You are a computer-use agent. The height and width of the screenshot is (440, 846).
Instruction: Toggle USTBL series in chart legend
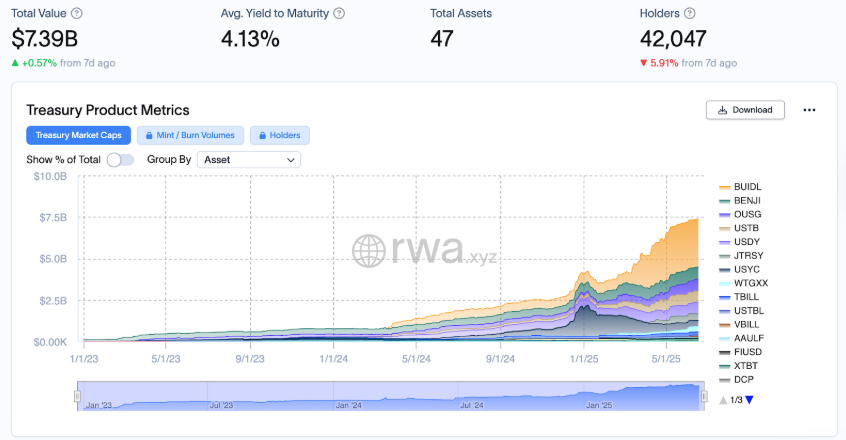pos(741,311)
